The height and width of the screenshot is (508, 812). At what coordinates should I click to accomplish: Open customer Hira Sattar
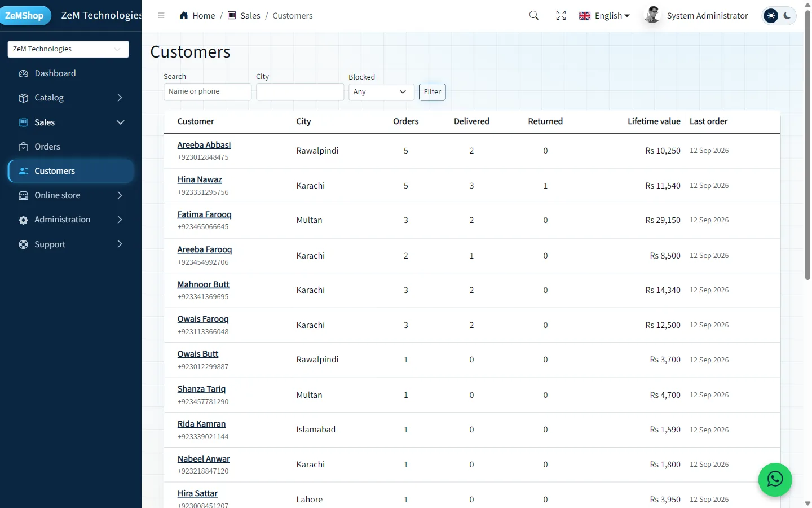pyautogui.click(x=197, y=493)
